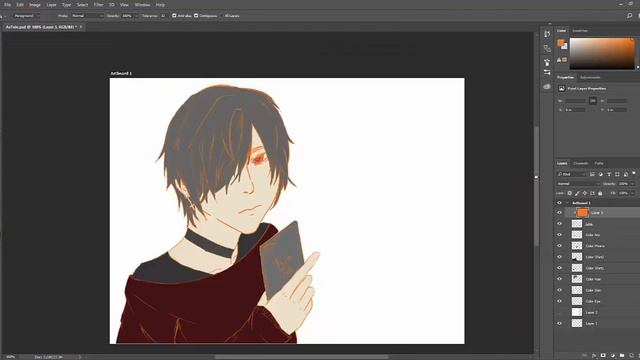This screenshot has width=640, height=360.
Task: Switch to the Adjustments tab
Action: [x=590, y=77]
